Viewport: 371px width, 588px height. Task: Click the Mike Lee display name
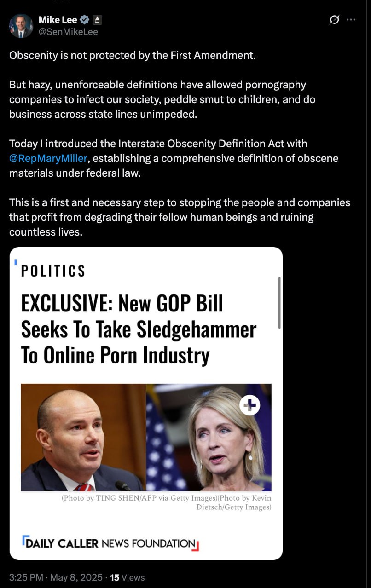[x=58, y=20]
